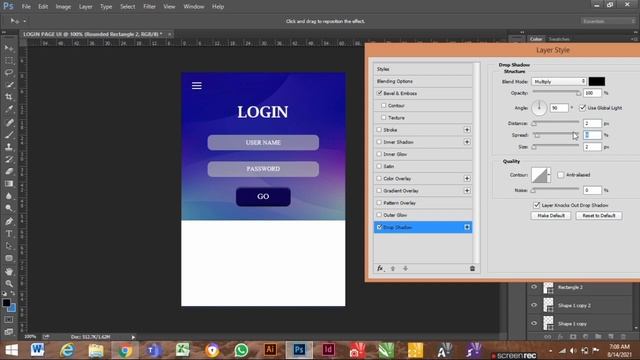Open Microsoft Word from the taskbar
Viewport: 640px width, 360px height.
tap(37, 350)
